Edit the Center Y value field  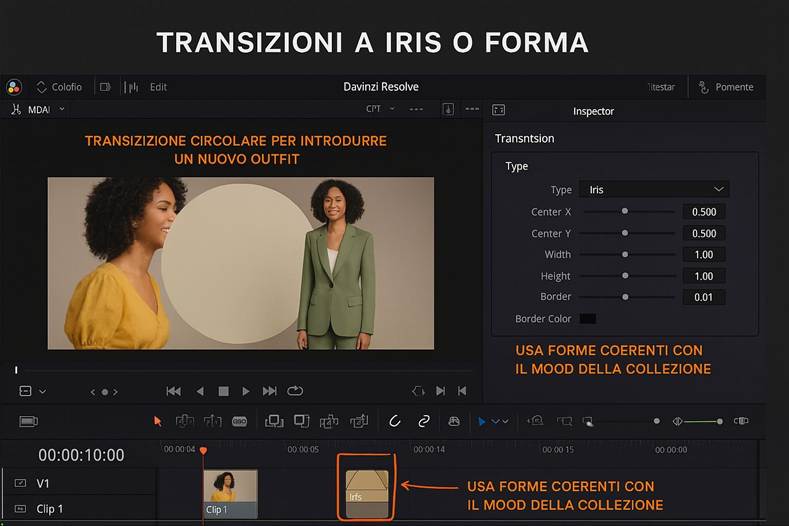click(x=703, y=234)
